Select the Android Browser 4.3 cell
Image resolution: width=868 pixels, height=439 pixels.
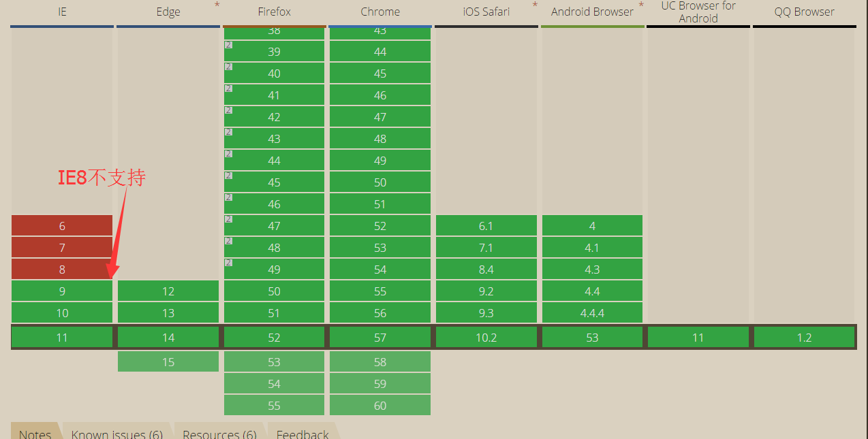[592, 270]
